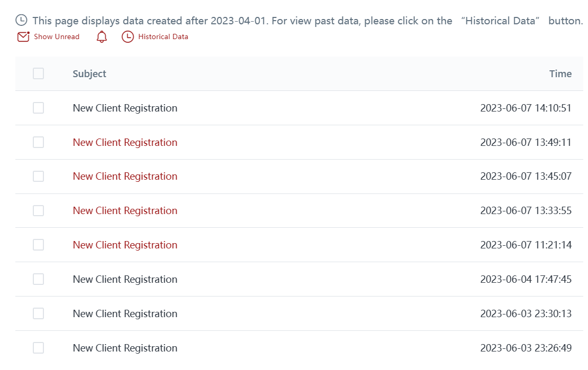Select the checkbox for the 13:49:11 message
The image size is (588, 370).
point(38,142)
